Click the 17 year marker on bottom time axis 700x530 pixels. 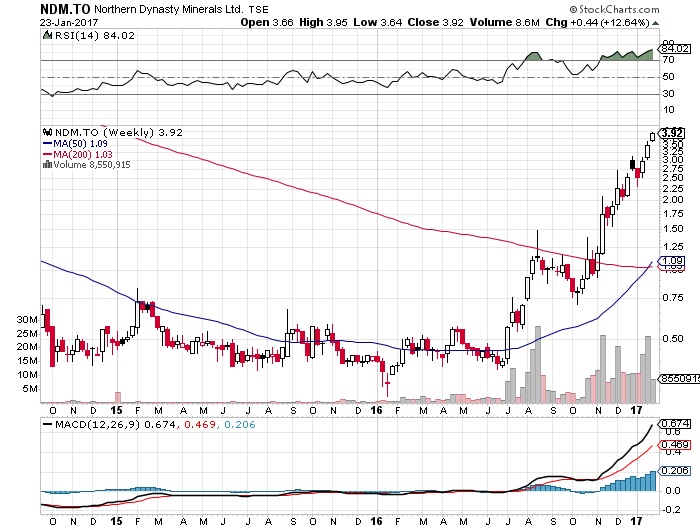point(637,521)
